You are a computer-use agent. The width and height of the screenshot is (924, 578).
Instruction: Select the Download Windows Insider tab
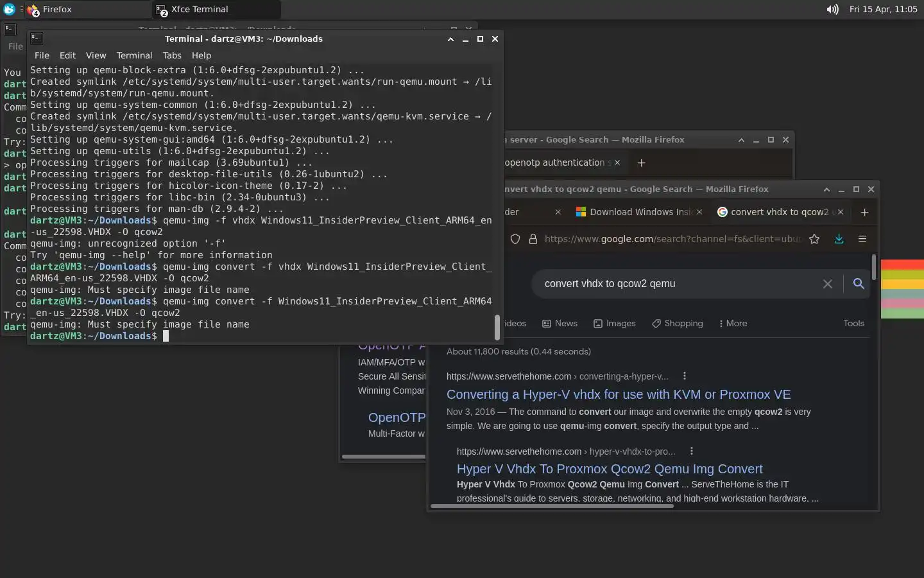coord(638,212)
